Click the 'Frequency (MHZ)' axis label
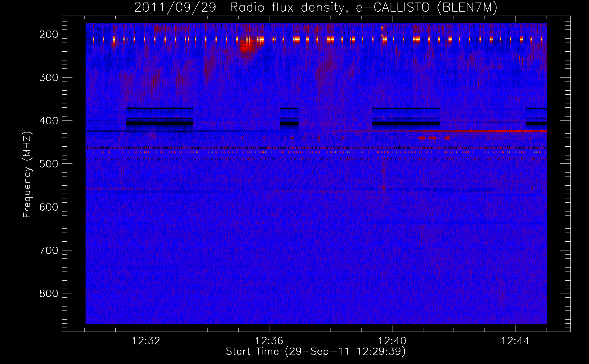This screenshot has width=589, height=364. (x=27, y=175)
